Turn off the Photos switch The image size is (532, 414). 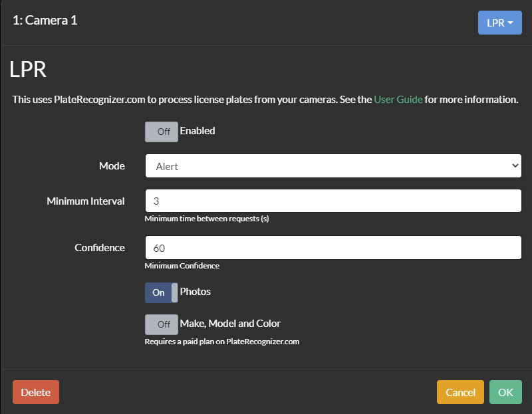point(162,292)
